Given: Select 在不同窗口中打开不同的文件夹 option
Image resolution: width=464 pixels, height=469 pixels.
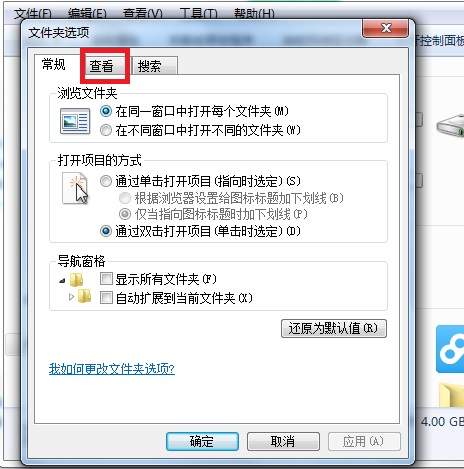Looking at the screenshot, I should pyautogui.click(x=106, y=130).
